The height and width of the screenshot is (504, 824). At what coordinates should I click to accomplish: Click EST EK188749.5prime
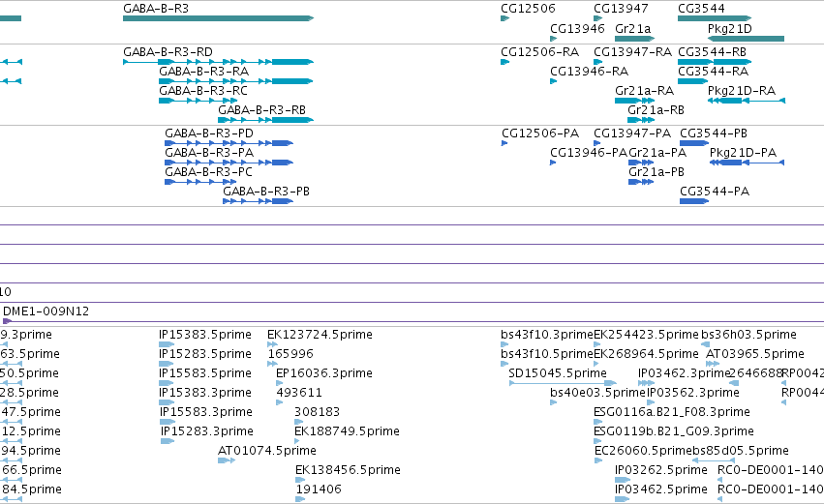(x=297, y=441)
